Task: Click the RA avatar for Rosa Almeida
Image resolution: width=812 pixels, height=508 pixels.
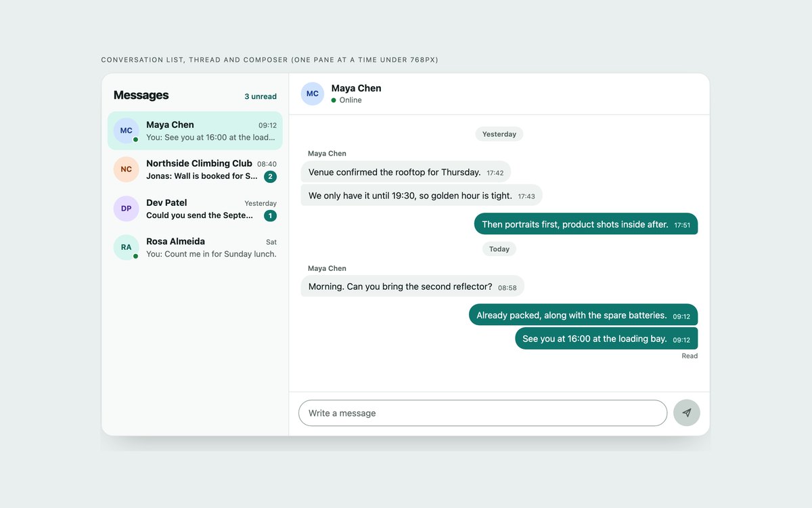Action: pyautogui.click(x=127, y=247)
